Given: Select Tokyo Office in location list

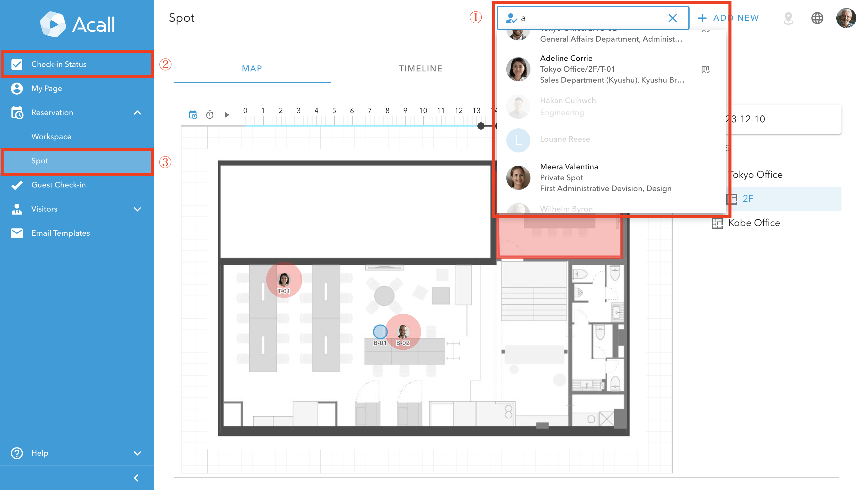Looking at the screenshot, I should click(756, 174).
